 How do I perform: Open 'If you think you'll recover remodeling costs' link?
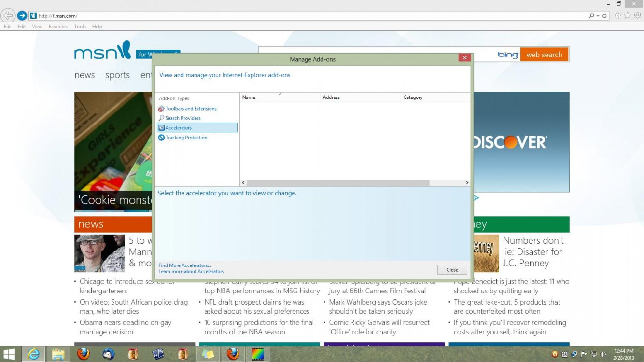[x=510, y=327]
